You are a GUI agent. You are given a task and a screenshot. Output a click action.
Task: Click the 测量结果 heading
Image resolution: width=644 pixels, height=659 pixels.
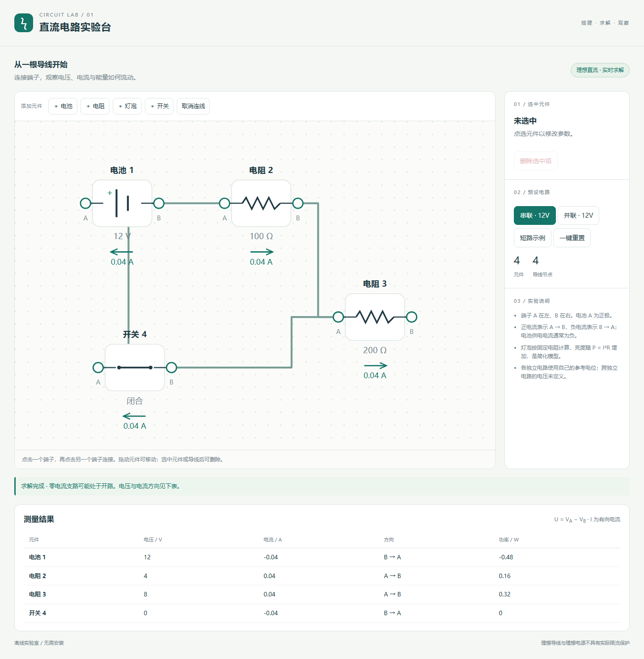pos(39,519)
